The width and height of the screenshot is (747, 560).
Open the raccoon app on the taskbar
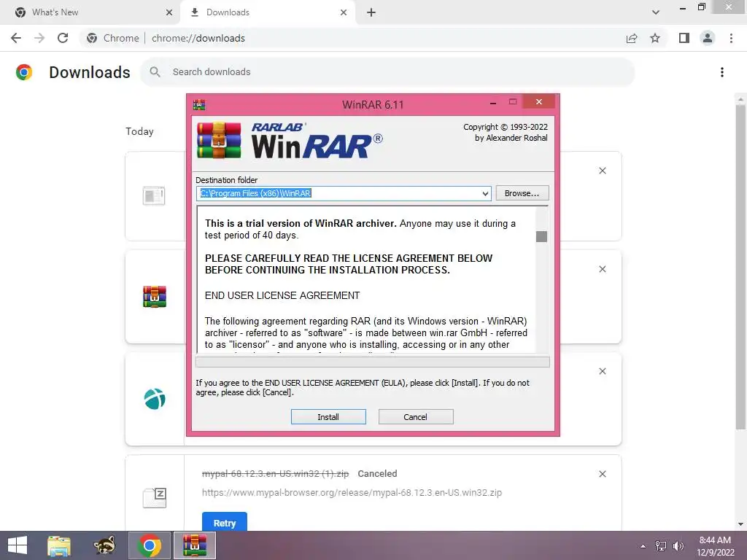[x=104, y=545]
